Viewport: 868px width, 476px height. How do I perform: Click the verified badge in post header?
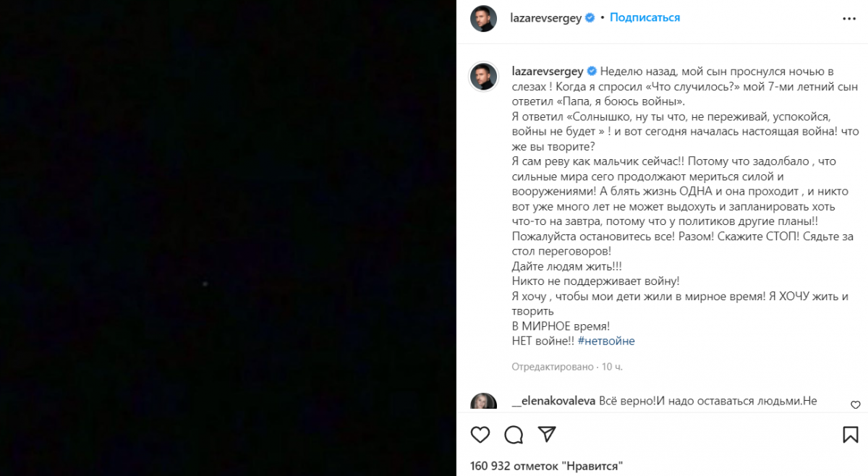tap(590, 17)
